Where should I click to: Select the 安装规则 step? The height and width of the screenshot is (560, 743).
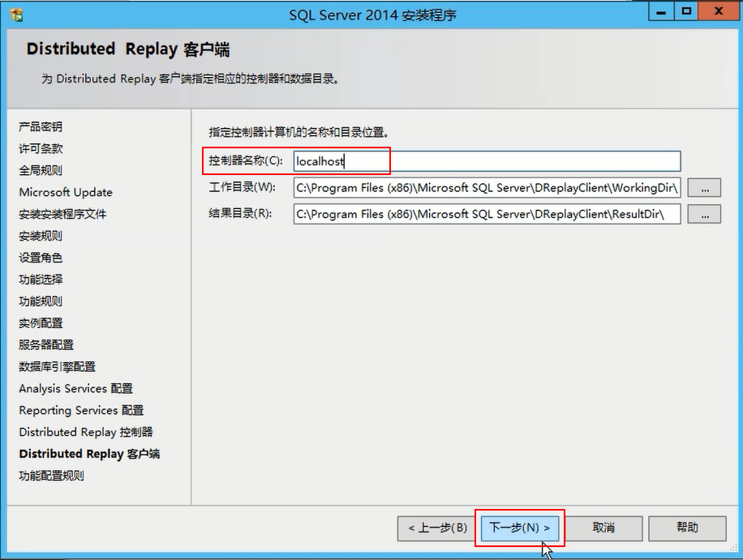click(x=41, y=236)
